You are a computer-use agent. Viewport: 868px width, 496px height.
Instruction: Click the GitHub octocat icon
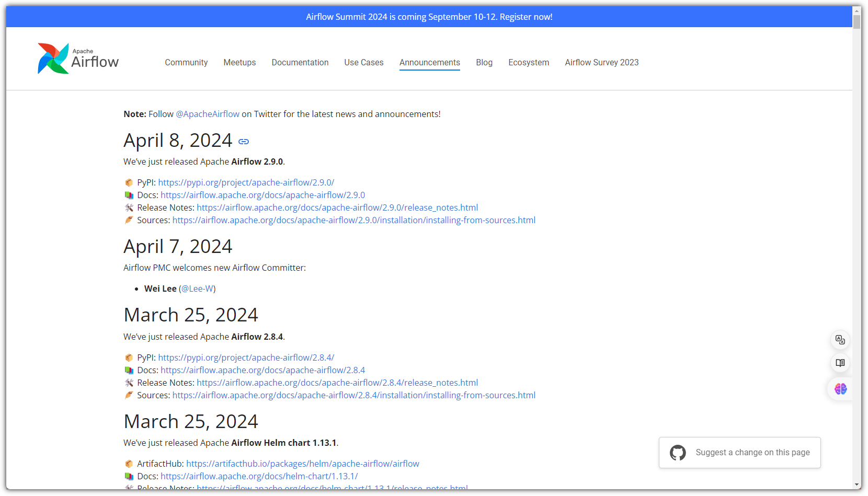point(678,453)
